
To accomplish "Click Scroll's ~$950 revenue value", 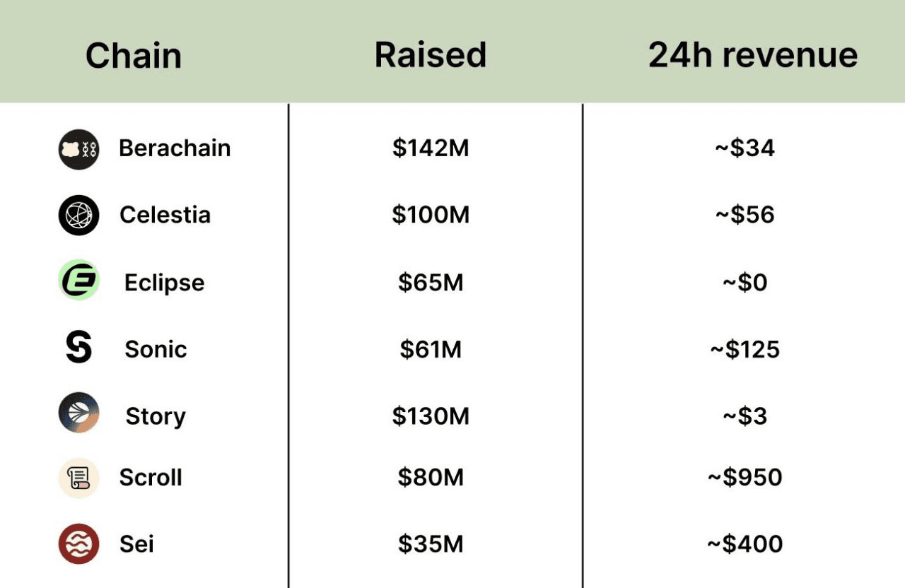I will (745, 478).
